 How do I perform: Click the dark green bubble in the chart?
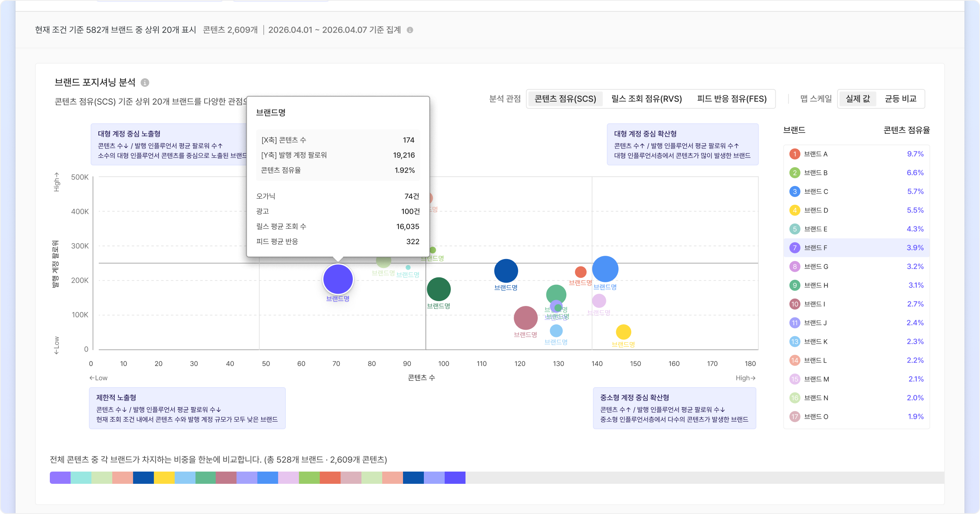439,290
